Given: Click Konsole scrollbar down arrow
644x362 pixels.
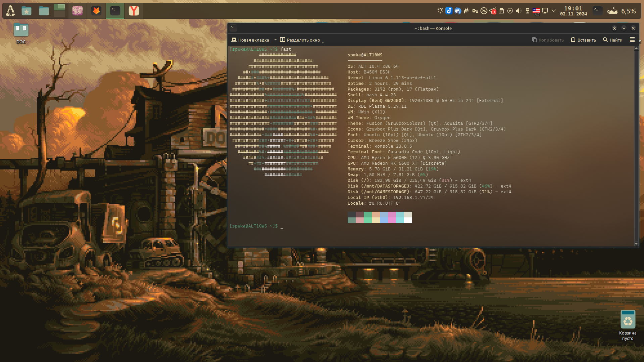Looking at the screenshot, I should (x=636, y=244).
